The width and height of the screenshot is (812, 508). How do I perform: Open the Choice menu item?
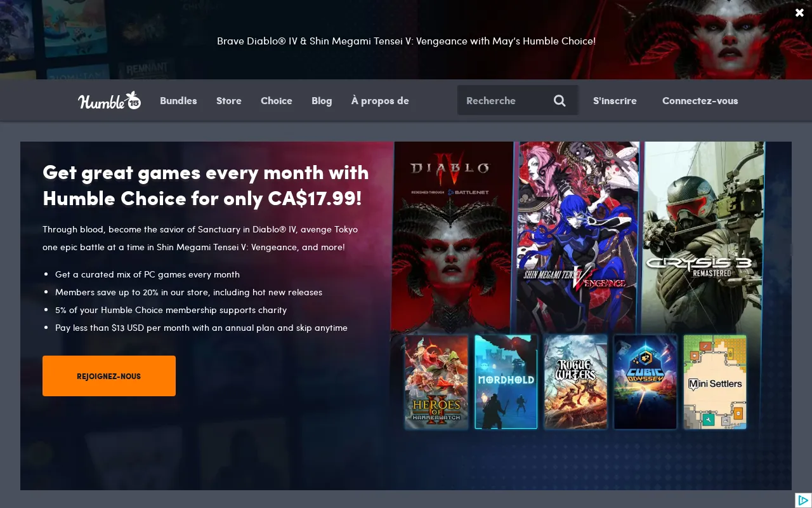click(x=277, y=100)
